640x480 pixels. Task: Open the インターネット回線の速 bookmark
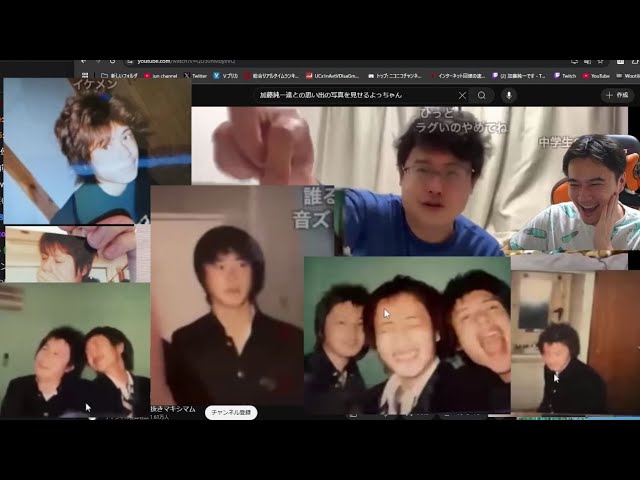(x=458, y=76)
